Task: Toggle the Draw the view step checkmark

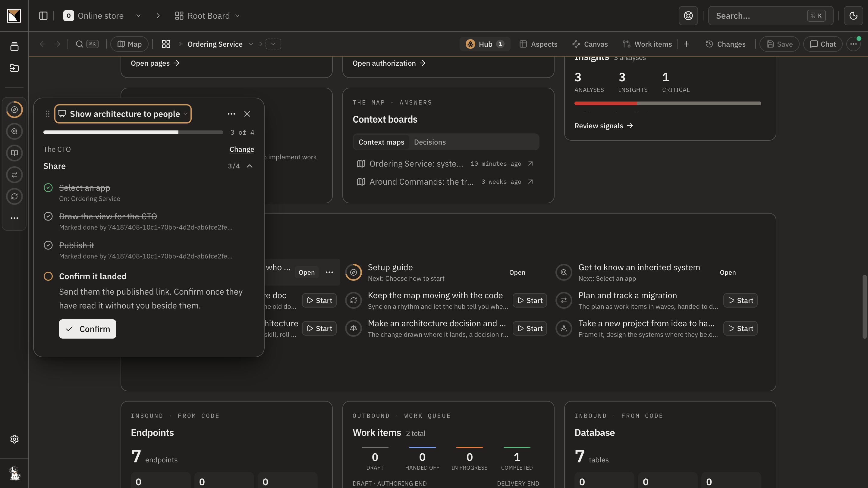Action: pos(48,216)
